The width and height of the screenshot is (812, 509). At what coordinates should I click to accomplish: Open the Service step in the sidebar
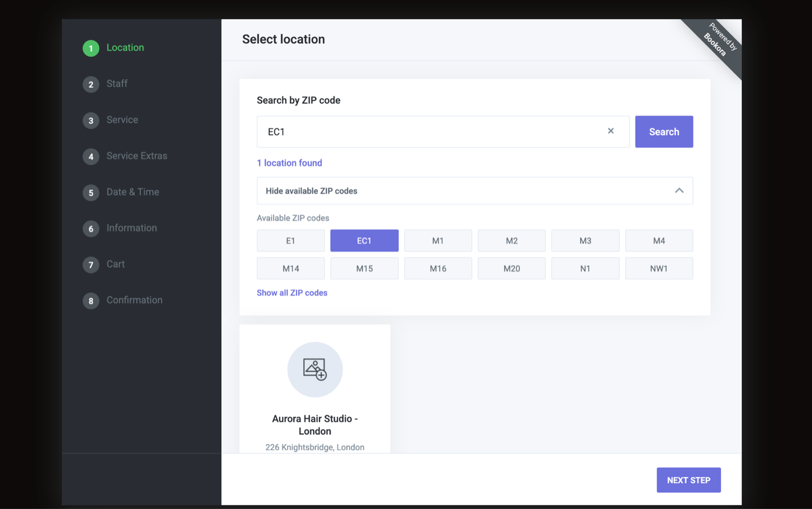pos(122,120)
